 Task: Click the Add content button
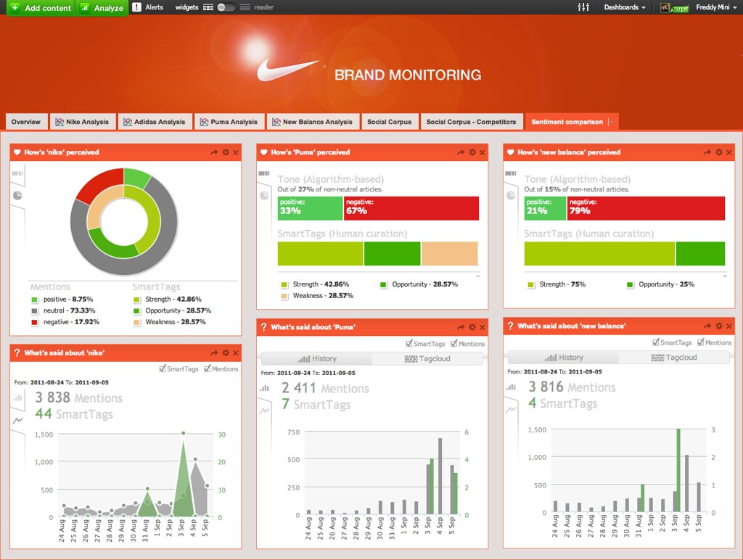point(41,7)
